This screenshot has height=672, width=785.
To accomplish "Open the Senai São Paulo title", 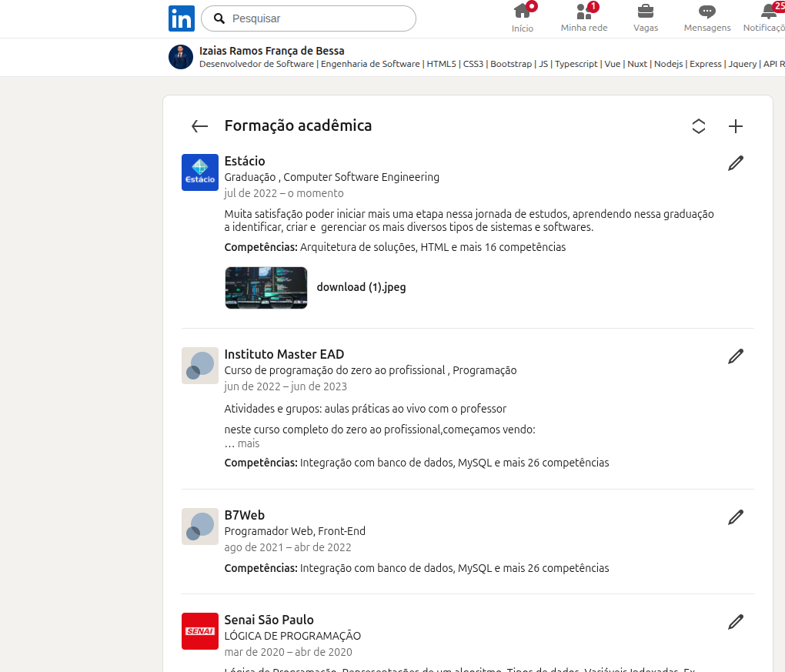I will (x=269, y=620).
